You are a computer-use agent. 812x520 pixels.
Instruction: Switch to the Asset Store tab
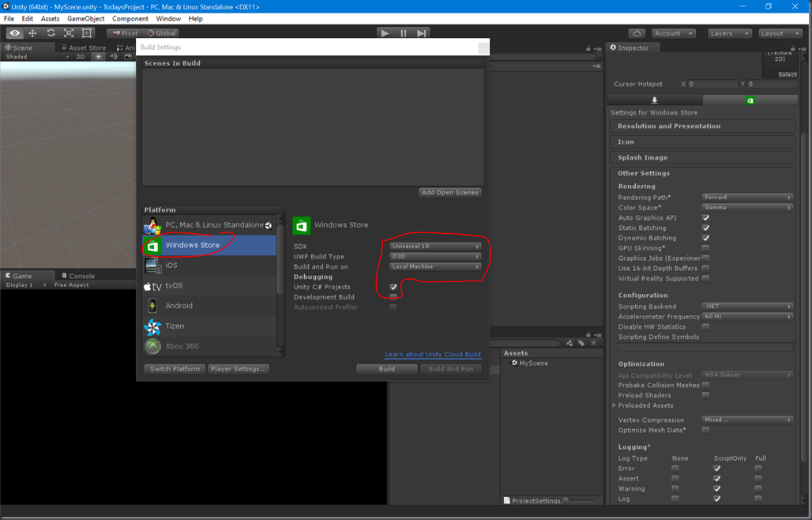tap(84, 47)
